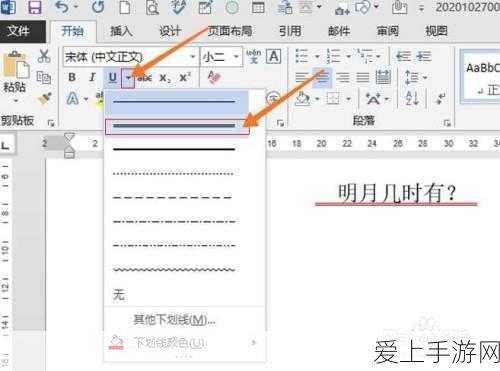Click the Save icon in quick access toolbar
Viewport: 500px width, 371px height.
pyautogui.click(x=34, y=7)
